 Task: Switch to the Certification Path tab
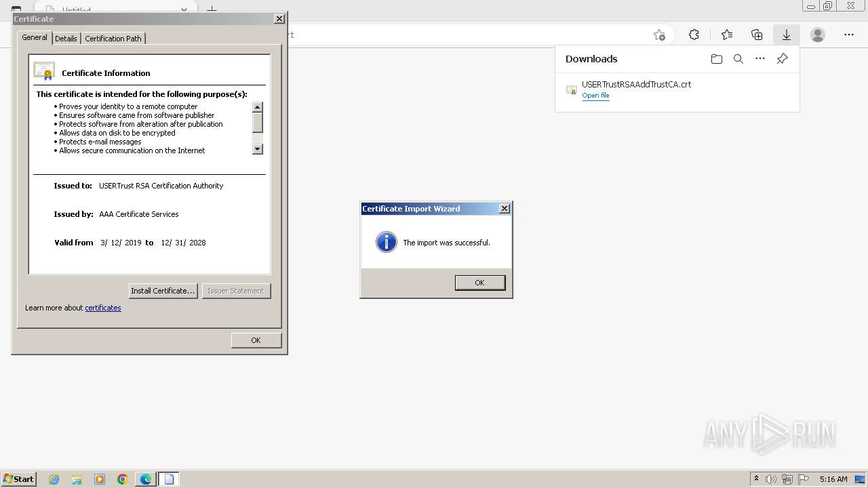[x=113, y=39]
